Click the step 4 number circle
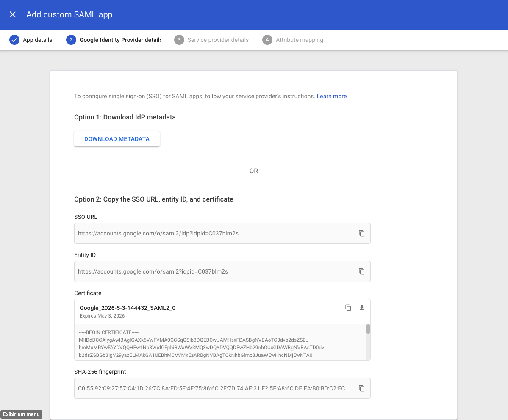Viewport: 508px width, 420px height. tap(267, 40)
